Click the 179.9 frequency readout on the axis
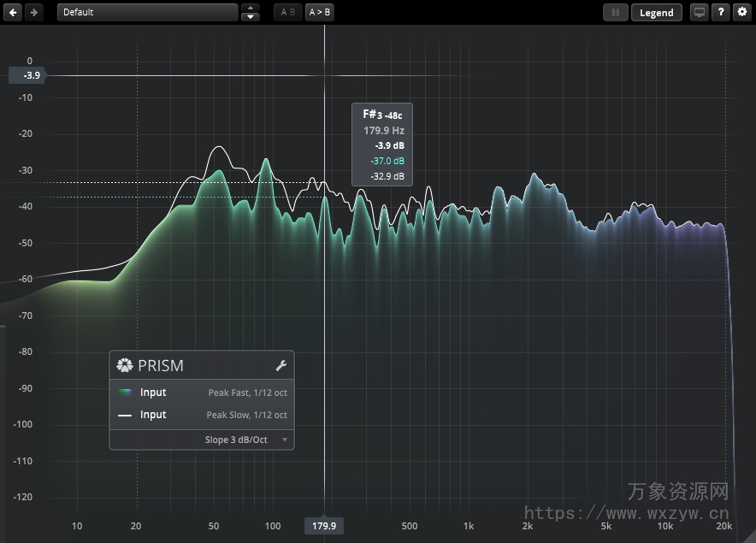This screenshot has width=756, height=543. point(323,526)
